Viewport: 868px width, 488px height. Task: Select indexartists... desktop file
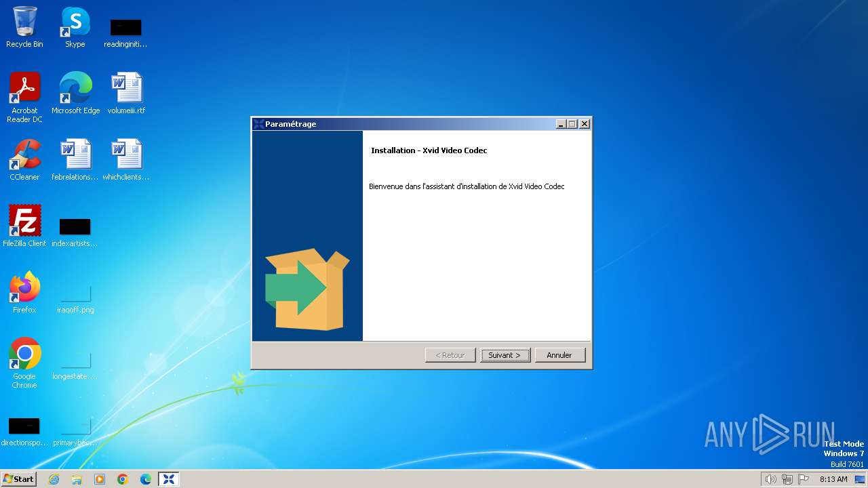pyautogui.click(x=75, y=233)
